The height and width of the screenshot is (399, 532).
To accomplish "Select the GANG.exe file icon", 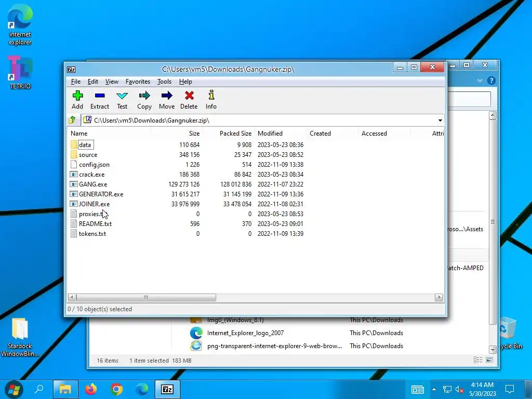I will click(74, 184).
